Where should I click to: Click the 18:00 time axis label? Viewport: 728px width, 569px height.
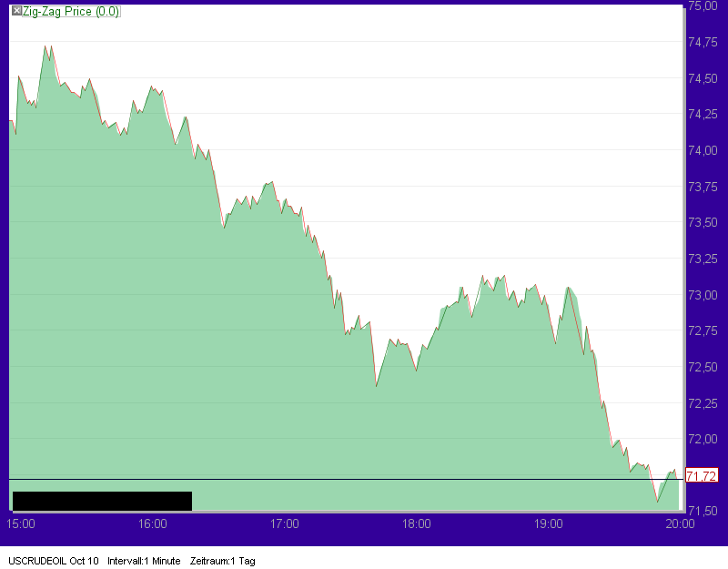[417, 524]
